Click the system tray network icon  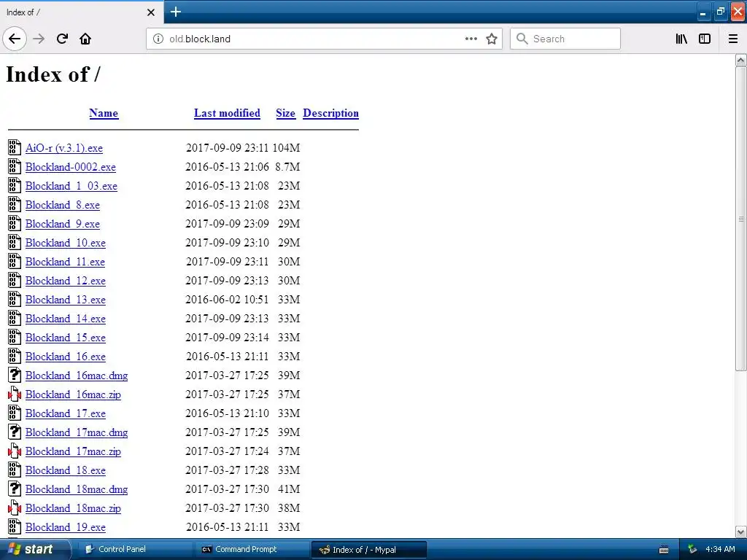coord(692,550)
